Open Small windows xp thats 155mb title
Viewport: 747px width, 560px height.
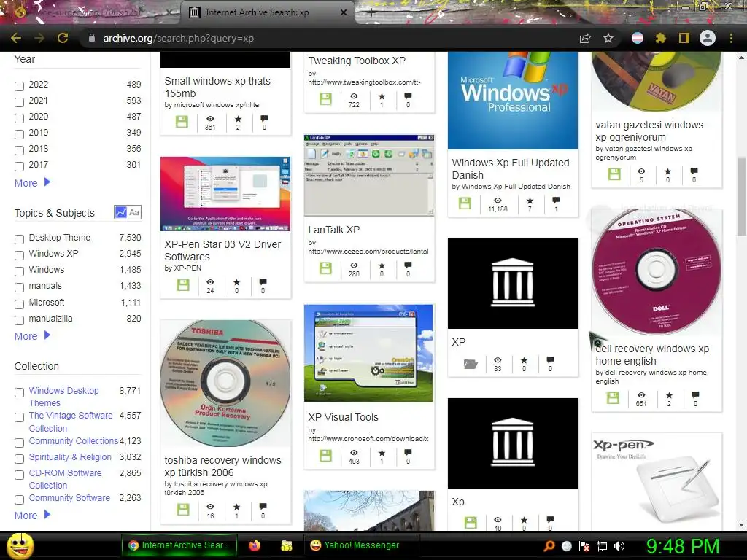point(217,87)
